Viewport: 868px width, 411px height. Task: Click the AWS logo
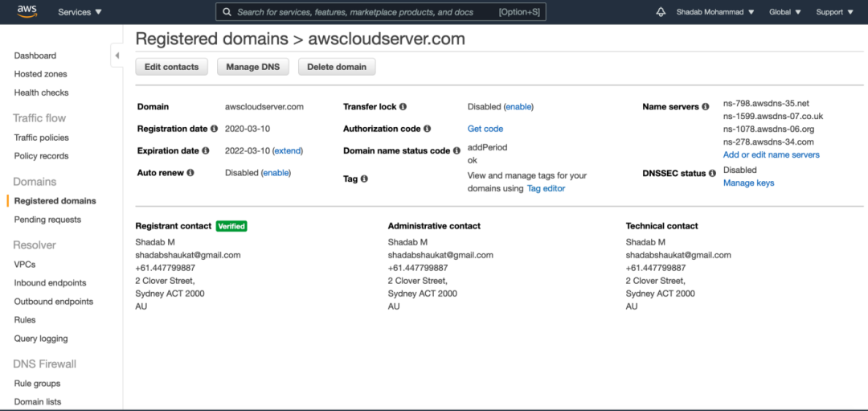coord(27,11)
